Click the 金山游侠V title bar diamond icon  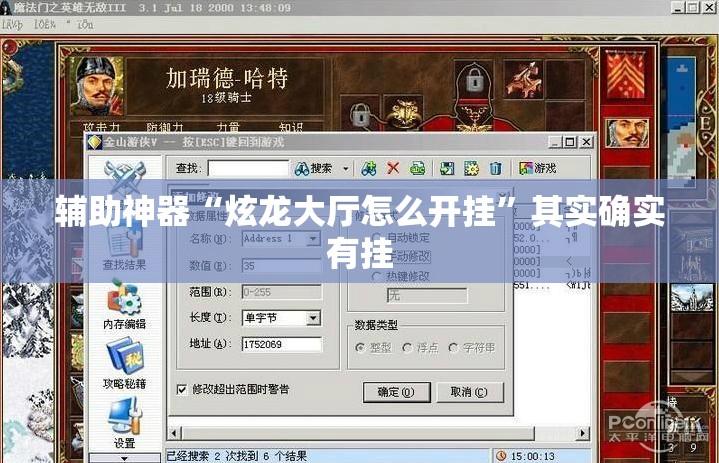(x=94, y=142)
